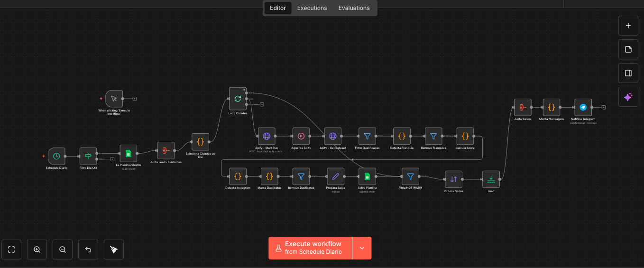Image resolution: width=644 pixels, height=268 pixels.
Task: Add a sticky note to canvas
Action: point(628,49)
